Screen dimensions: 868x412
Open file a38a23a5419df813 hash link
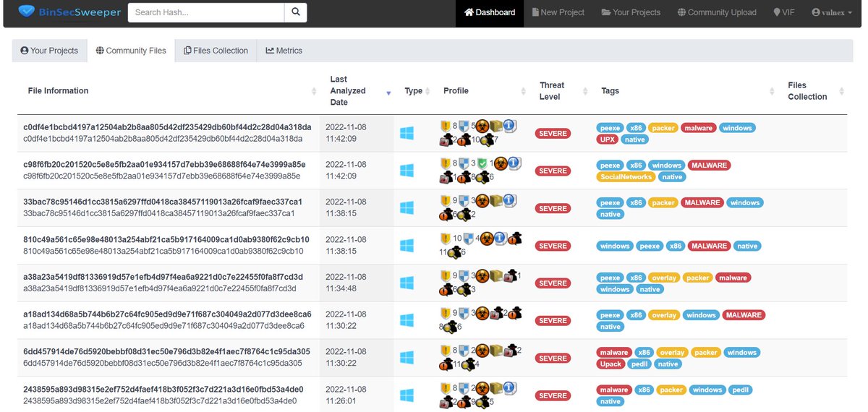163,277
